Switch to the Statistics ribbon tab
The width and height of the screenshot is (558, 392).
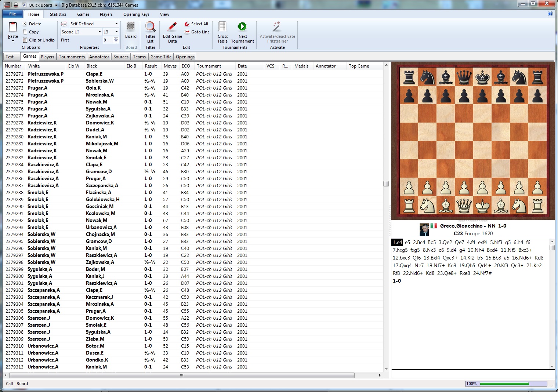pos(58,14)
